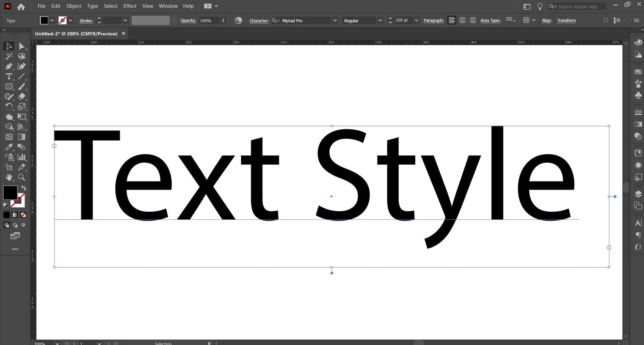The height and width of the screenshot is (345, 644).
Task: Select the Type tool
Action: click(9, 76)
